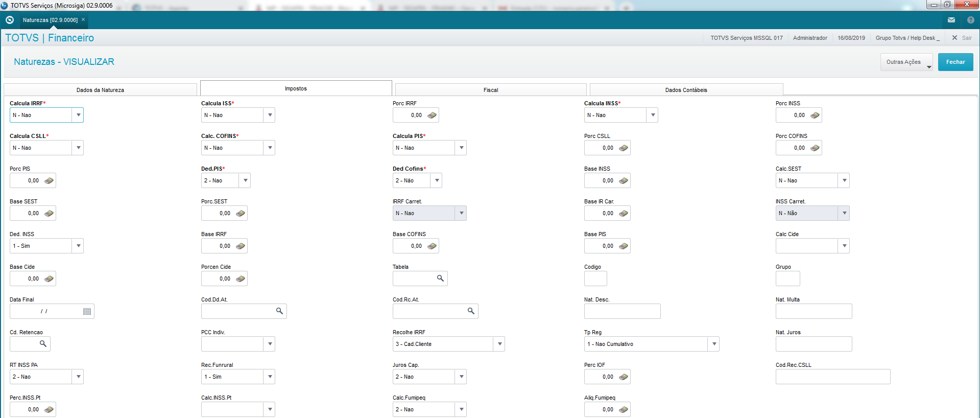
Task: Open lookup for Cd. Retencao
Action: click(43, 344)
